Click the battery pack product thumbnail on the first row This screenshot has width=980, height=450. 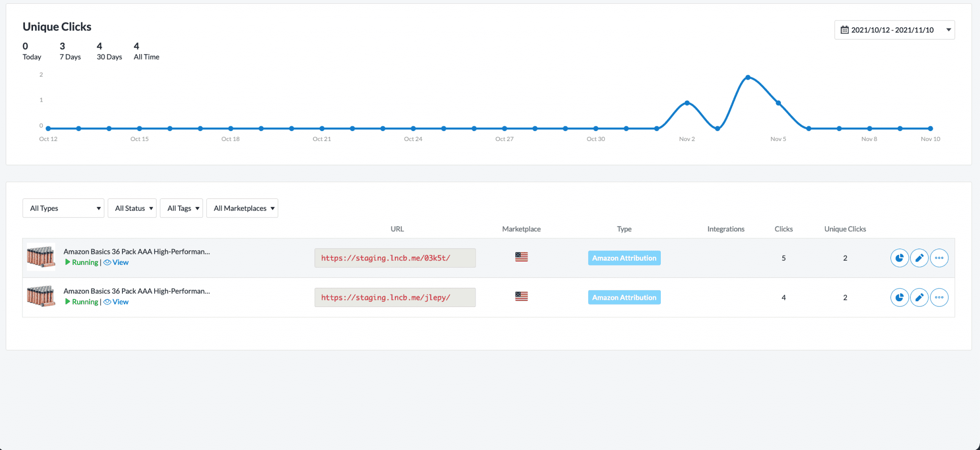point(41,257)
